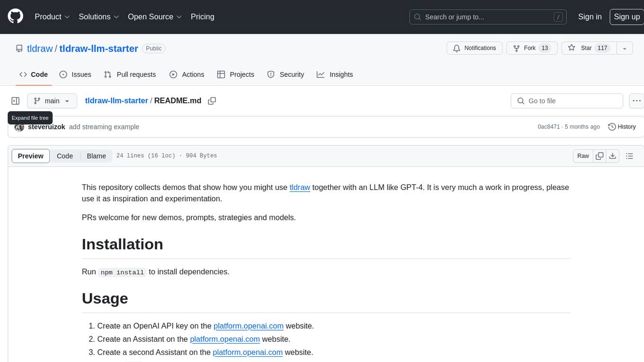This screenshot has height=362, width=644.
Task: Switch to the Issues tab
Action: [75, 74]
